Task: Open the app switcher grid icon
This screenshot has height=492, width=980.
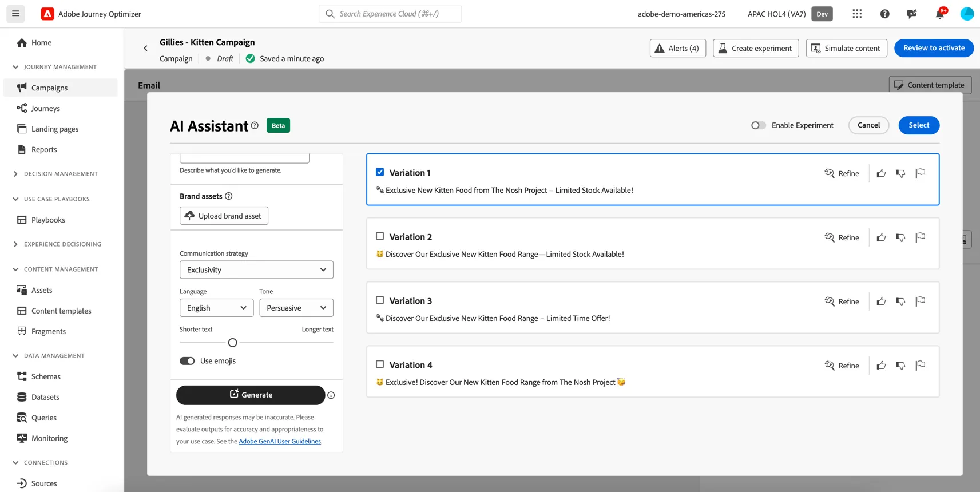Action: pyautogui.click(x=857, y=14)
